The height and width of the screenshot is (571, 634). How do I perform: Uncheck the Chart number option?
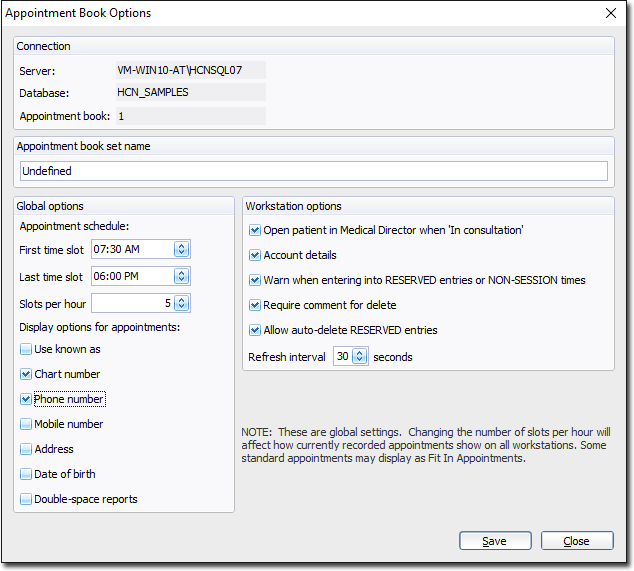(x=26, y=374)
